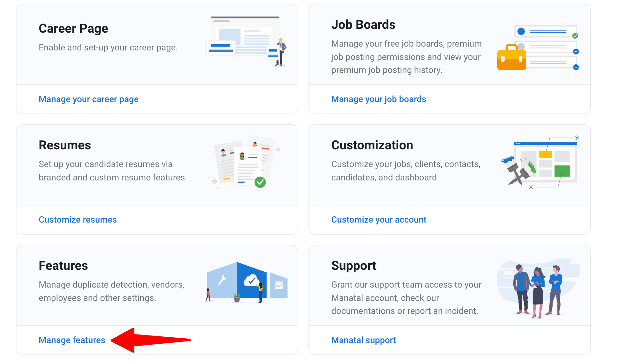
Task: Click the cloud checkmark icon in Features
Action: 251,280
